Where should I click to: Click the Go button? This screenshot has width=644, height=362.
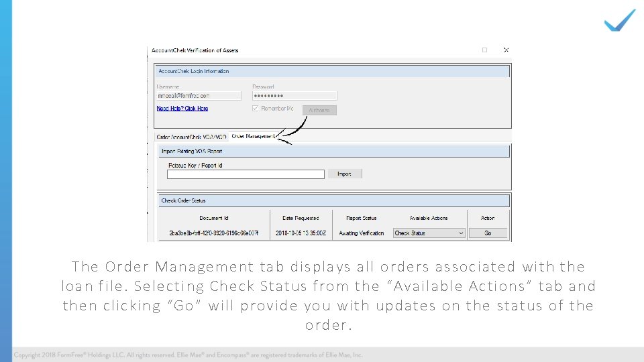pos(488,233)
